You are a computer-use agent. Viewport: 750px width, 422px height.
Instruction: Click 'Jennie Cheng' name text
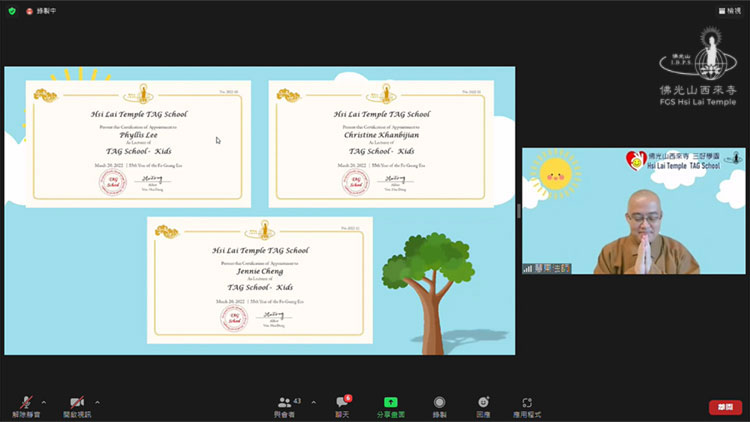click(260, 271)
